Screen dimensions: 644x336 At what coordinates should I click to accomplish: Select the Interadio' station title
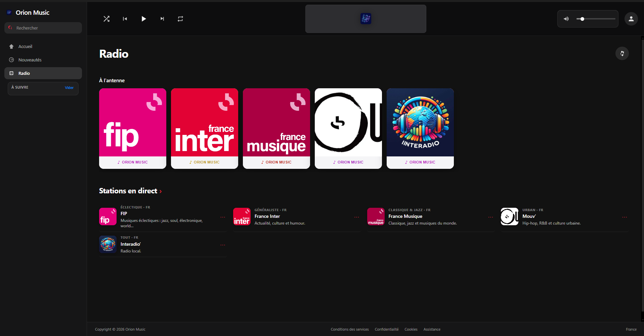click(131, 244)
